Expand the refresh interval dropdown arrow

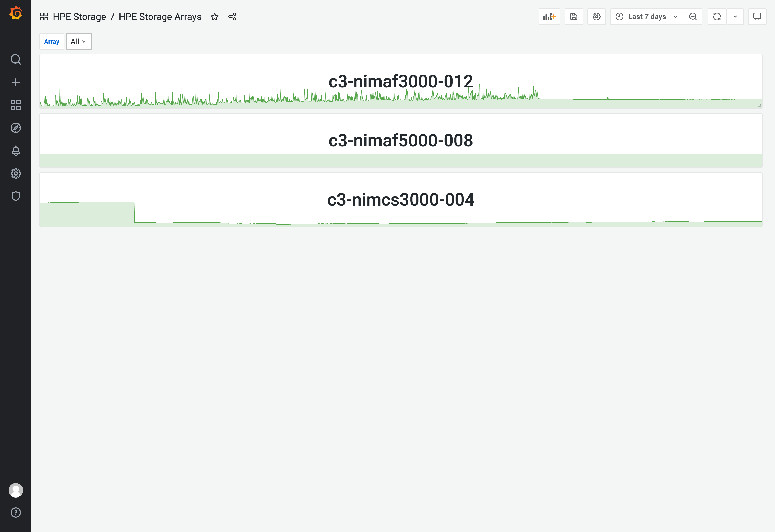[735, 17]
